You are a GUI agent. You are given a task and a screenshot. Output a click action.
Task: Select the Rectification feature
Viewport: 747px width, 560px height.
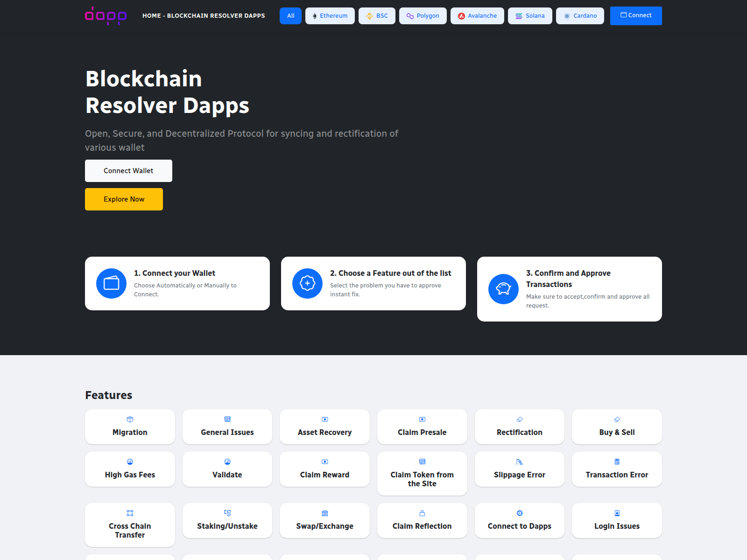click(x=520, y=427)
